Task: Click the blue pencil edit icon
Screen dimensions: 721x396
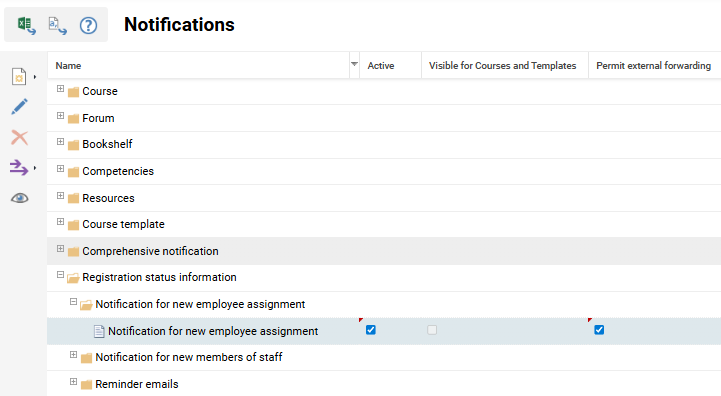Action: click(19, 107)
